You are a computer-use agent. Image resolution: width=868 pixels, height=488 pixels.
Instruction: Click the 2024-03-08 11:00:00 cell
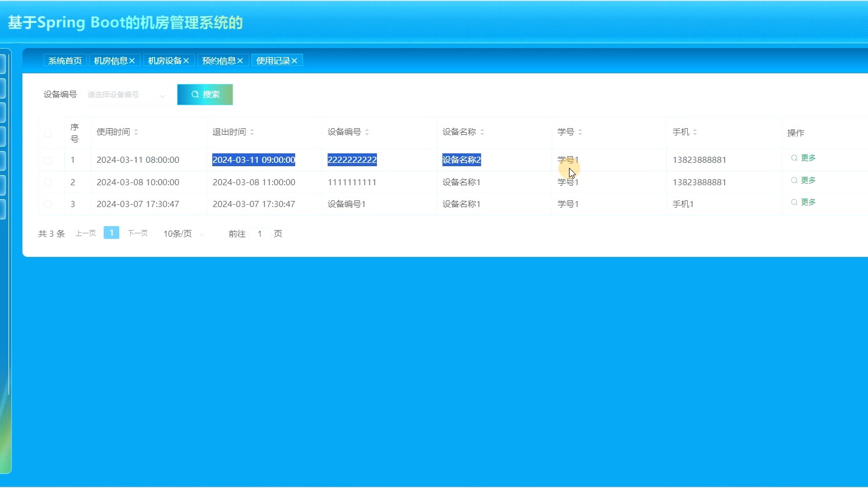(x=254, y=182)
